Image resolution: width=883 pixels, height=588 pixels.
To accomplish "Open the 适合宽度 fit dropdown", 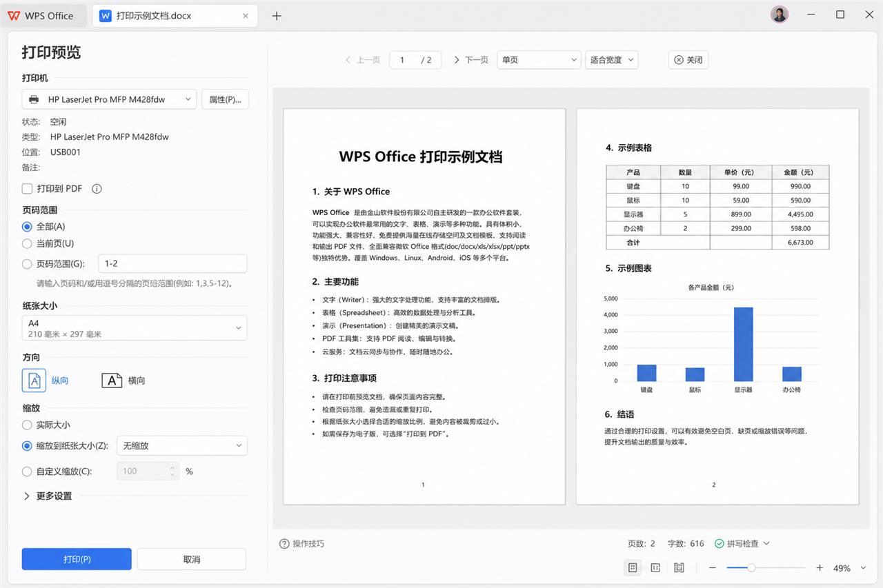I will [x=611, y=60].
